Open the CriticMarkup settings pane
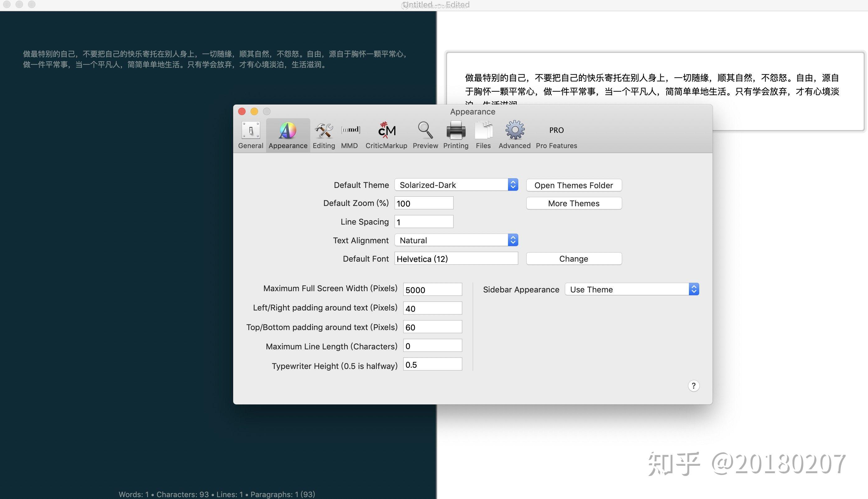Image resolution: width=868 pixels, height=499 pixels. click(x=386, y=135)
